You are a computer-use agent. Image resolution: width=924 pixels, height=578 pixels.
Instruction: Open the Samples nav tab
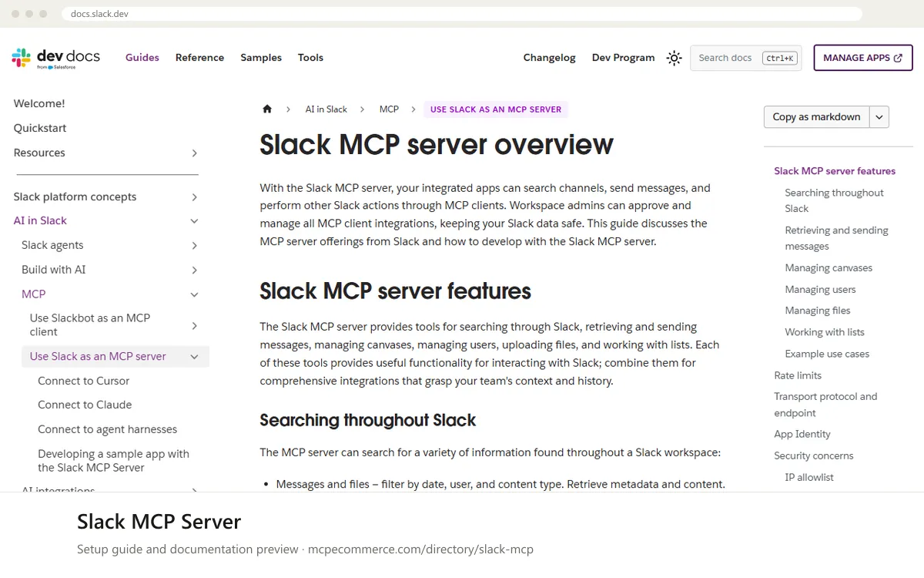[x=261, y=58]
